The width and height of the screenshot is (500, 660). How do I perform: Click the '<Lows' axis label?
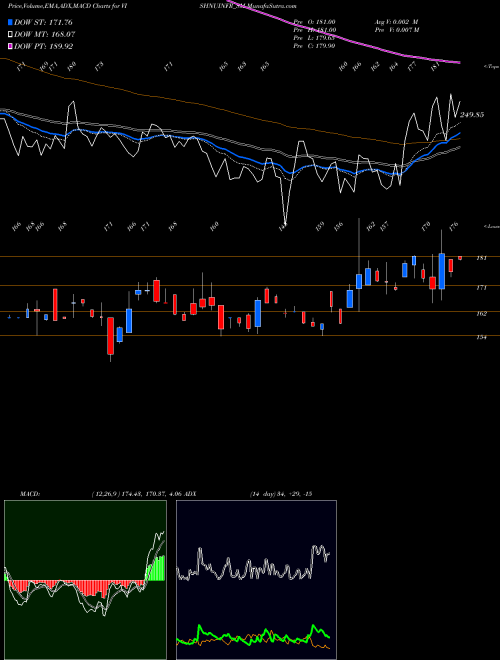click(x=491, y=226)
